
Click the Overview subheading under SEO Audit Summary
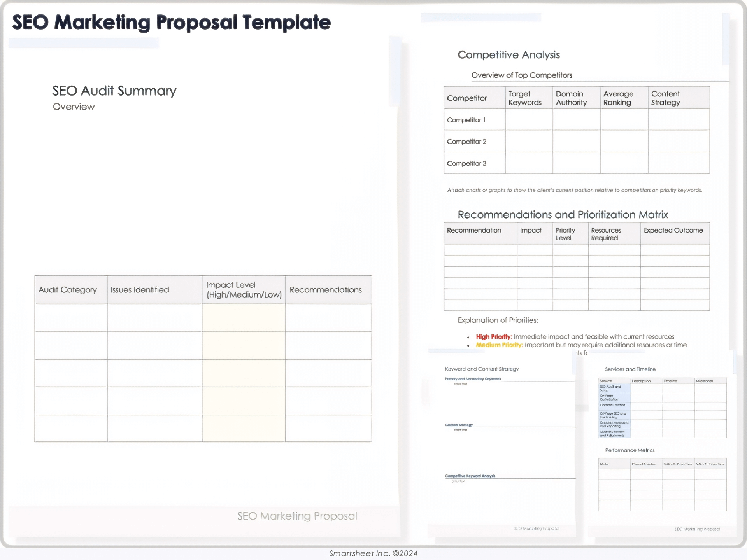(x=74, y=107)
